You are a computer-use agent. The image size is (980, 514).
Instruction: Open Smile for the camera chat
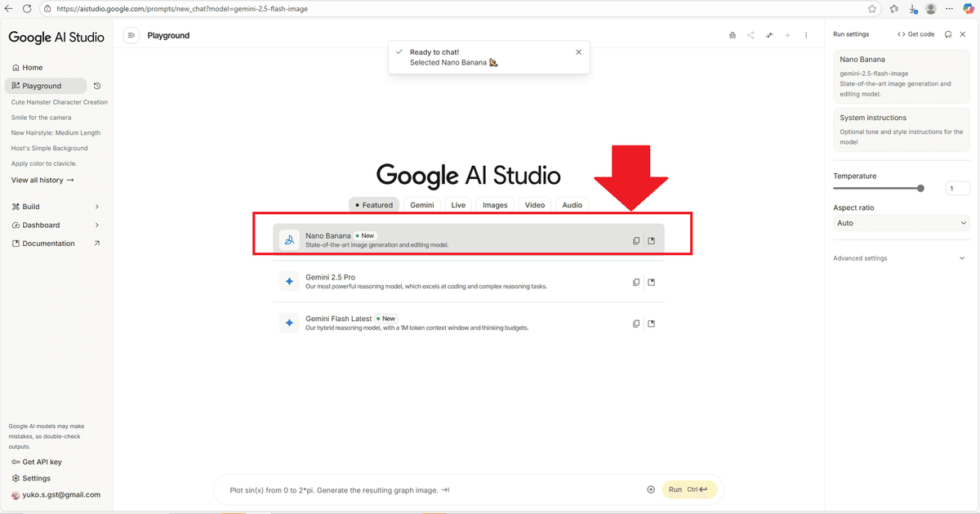click(42, 118)
